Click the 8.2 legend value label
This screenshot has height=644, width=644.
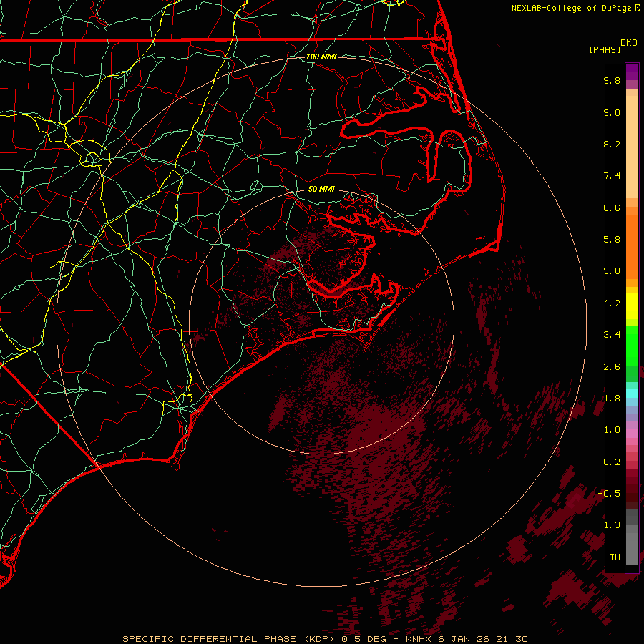[612, 144]
